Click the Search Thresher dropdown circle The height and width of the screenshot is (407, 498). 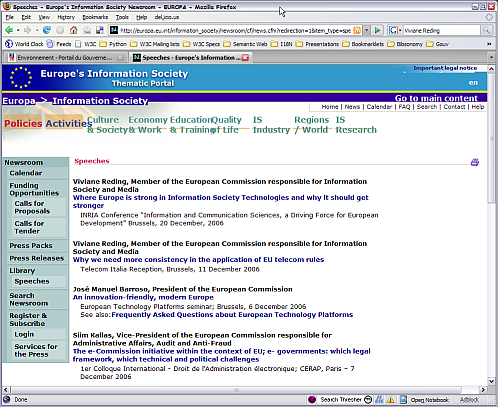[368, 399]
